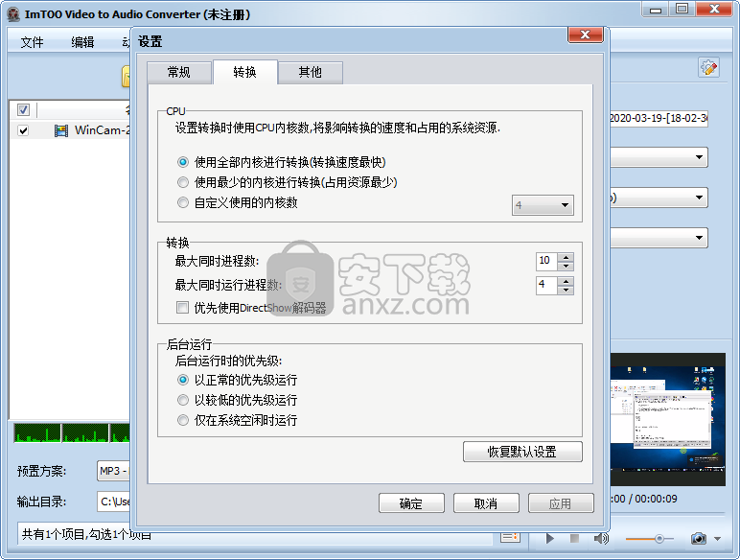Select run only when system idle
The width and height of the screenshot is (740, 560).
point(183,420)
